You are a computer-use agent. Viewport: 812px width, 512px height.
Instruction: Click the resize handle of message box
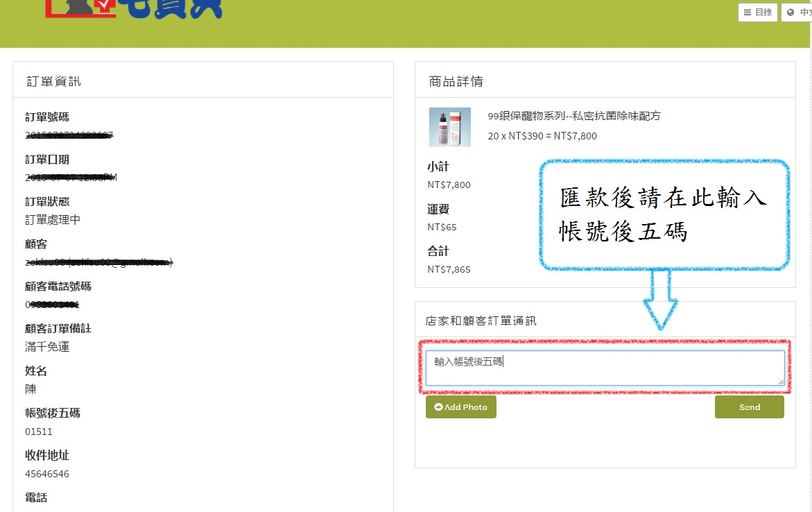tap(781, 382)
